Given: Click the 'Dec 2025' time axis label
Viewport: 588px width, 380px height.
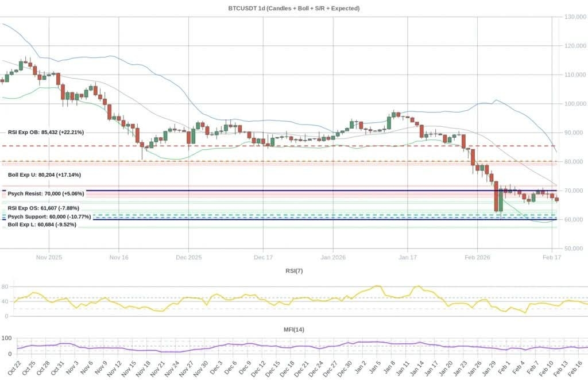Looking at the screenshot, I should tap(188, 258).
